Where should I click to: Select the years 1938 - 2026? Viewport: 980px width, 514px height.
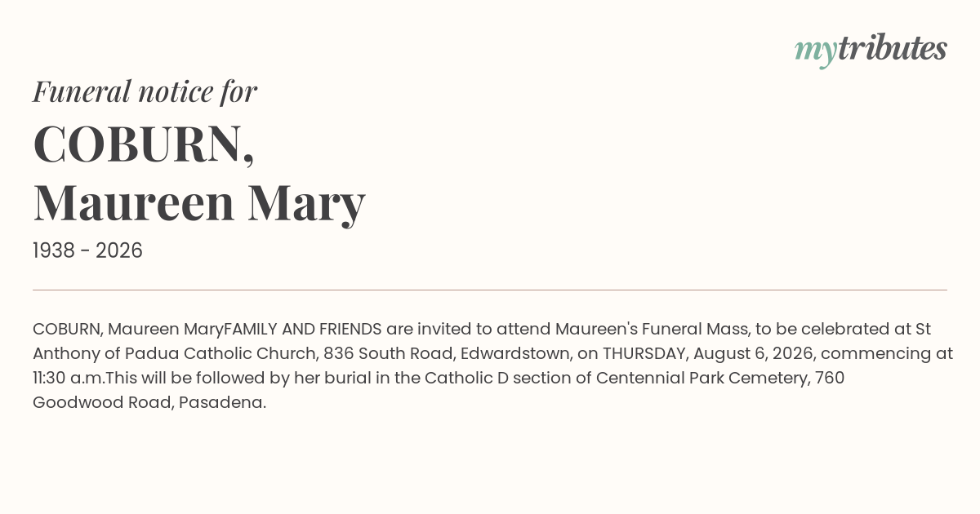pyautogui.click(x=87, y=250)
